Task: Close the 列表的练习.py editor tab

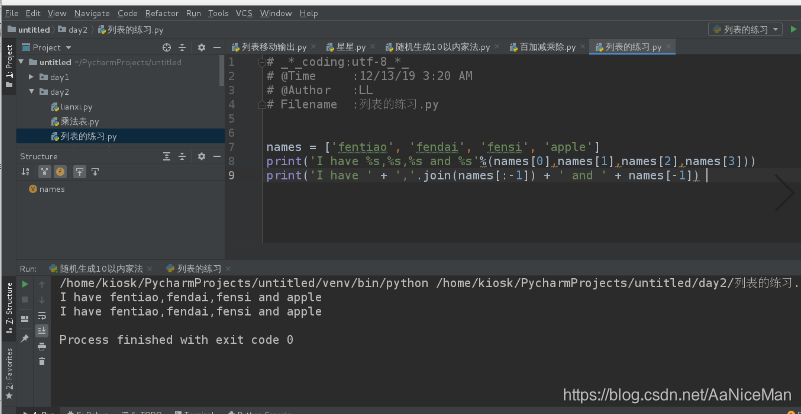Action: pyautogui.click(x=668, y=48)
